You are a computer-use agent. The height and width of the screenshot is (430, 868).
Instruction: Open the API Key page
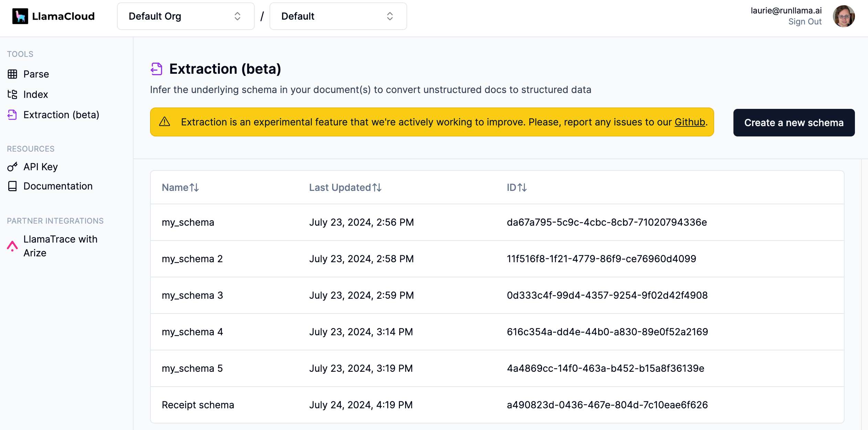41,167
